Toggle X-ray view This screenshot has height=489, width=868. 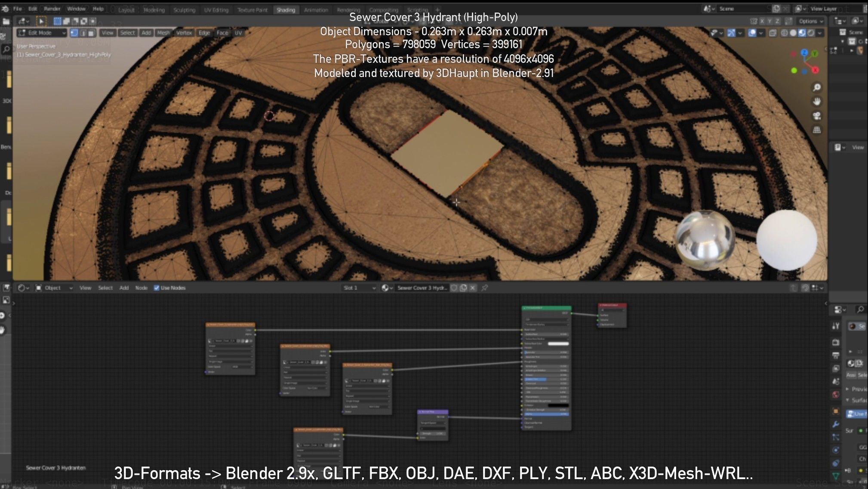(x=773, y=33)
